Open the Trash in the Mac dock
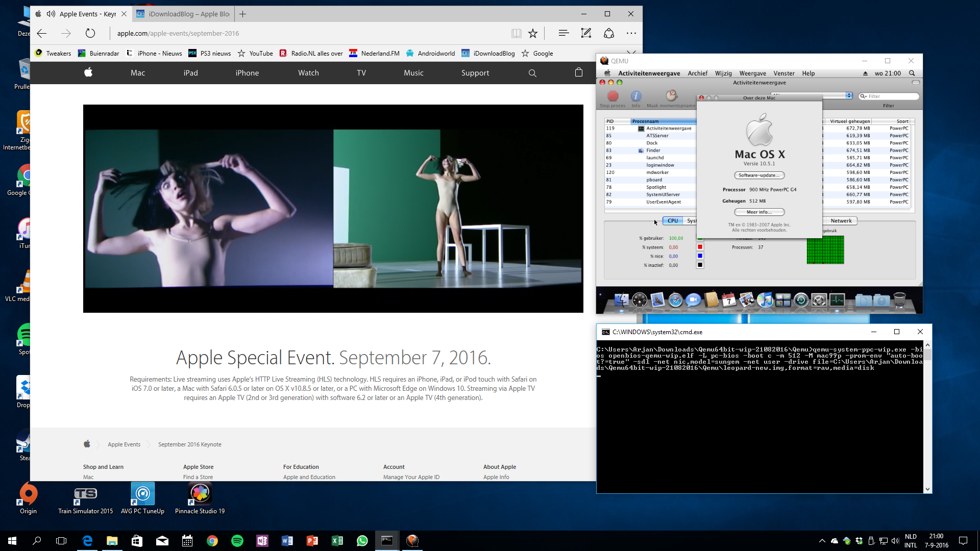The image size is (980, 551). tap(900, 300)
